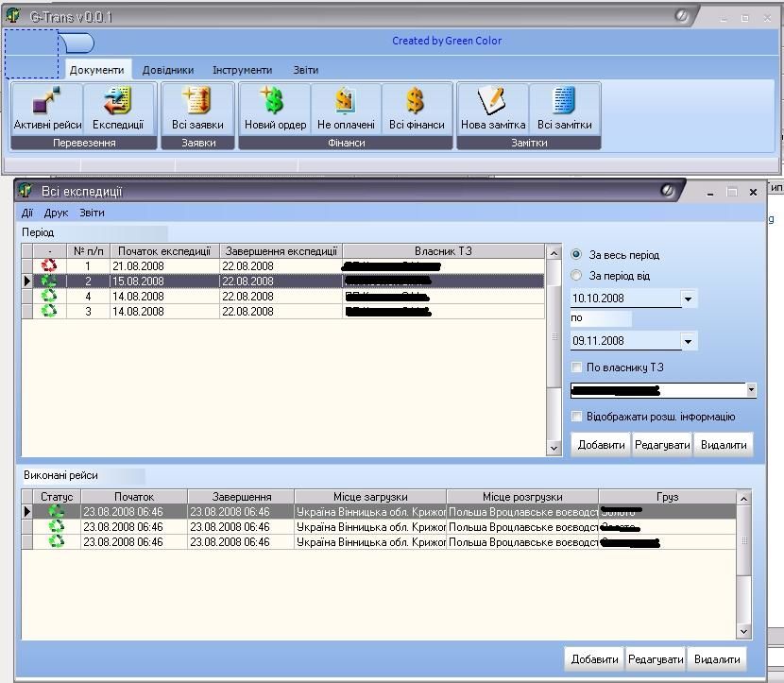Create a new order with Новий ордер
The image size is (784, 683).
click(x=275, y=110)
